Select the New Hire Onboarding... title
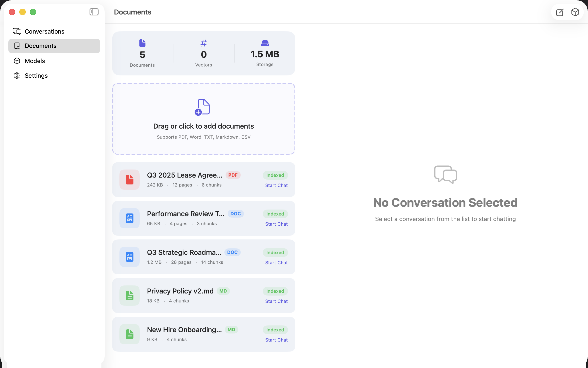 coord(184,330)
